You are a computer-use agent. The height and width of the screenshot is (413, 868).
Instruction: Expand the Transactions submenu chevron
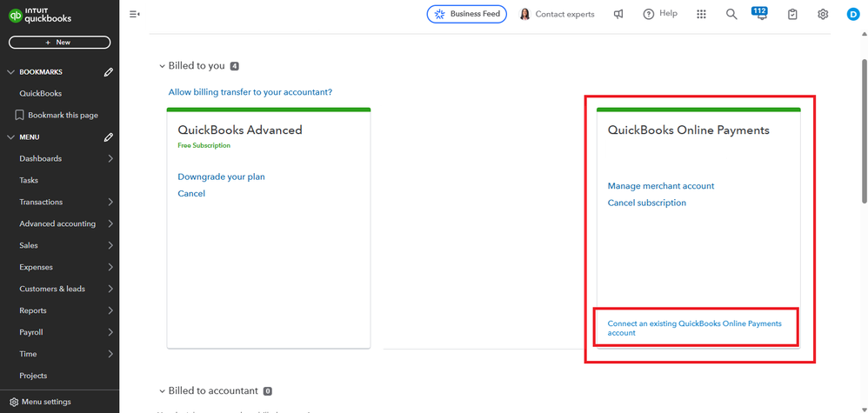pos(110,202)
